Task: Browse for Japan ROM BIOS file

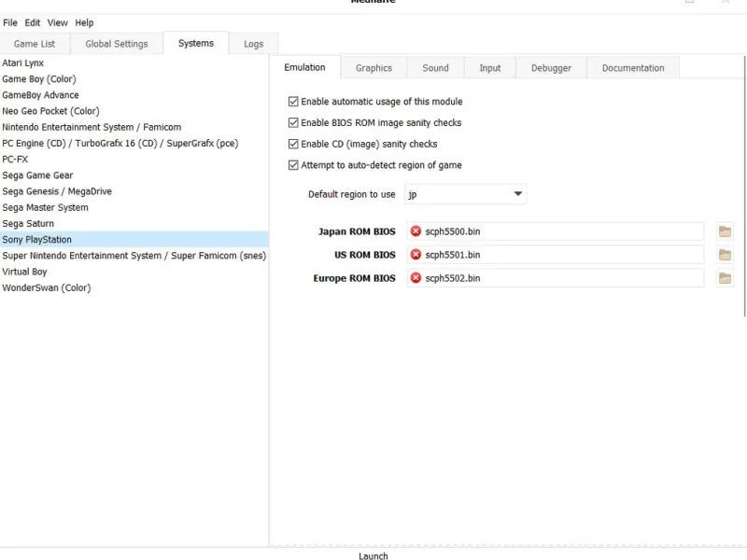Action: (x=725, y=231)
